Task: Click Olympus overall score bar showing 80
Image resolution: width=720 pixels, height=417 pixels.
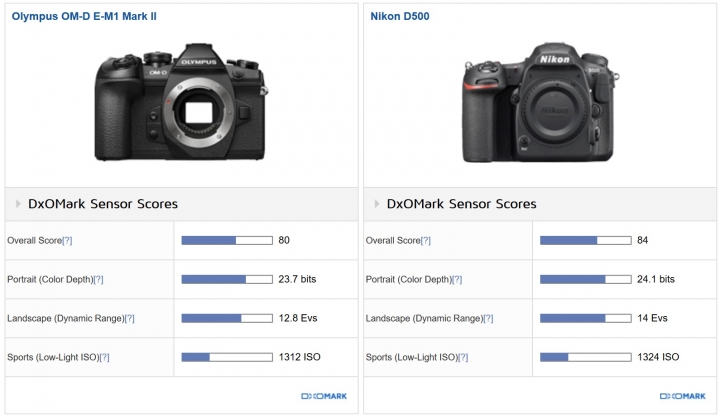Action: (227, 240)
